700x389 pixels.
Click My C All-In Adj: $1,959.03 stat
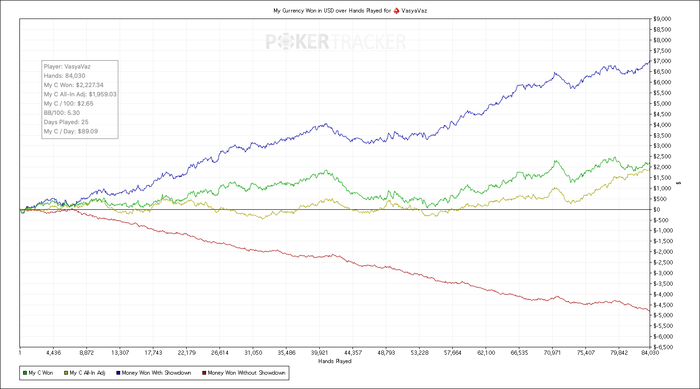click(x=80, y=94)
